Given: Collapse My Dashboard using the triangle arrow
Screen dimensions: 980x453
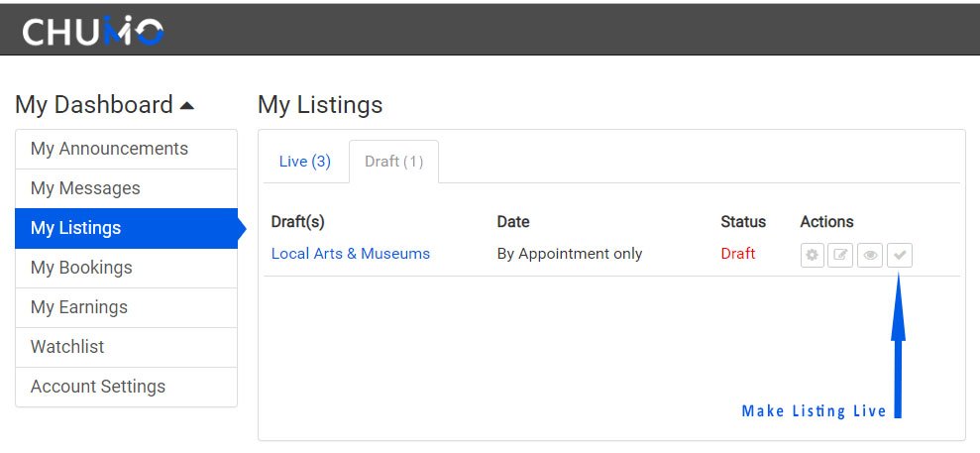Looking at the screenshot, I should [x=186, y=106].
